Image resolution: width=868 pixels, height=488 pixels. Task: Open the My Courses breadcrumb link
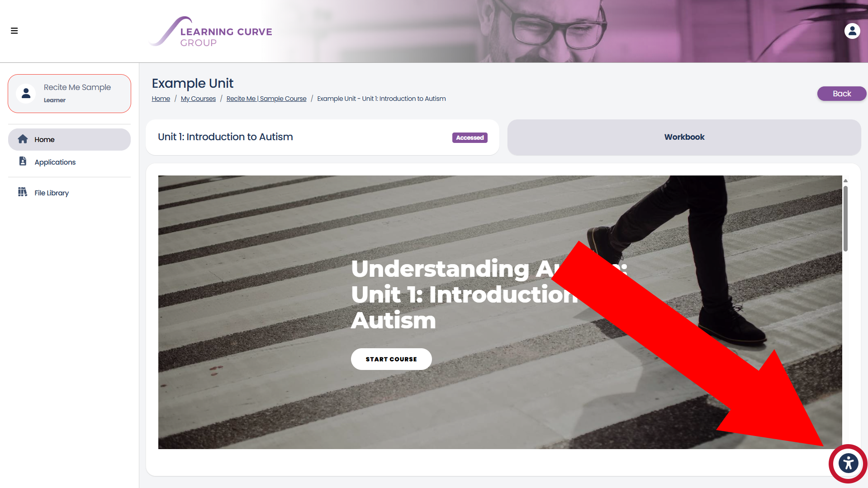tap(198, 99)
